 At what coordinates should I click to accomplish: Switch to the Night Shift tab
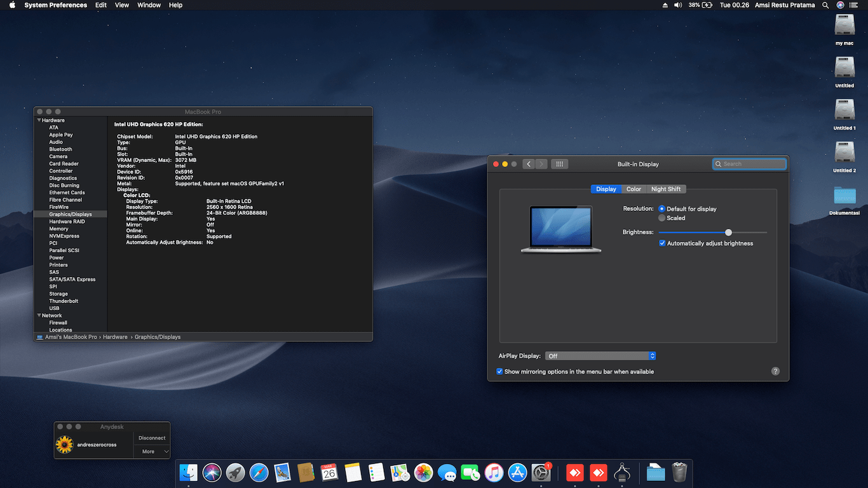(x=666, y=189)
